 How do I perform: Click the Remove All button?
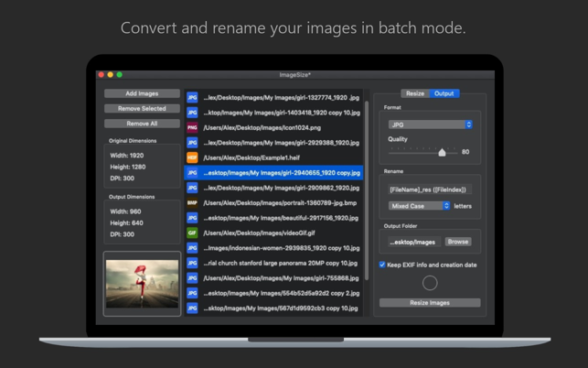click(142, 124)
